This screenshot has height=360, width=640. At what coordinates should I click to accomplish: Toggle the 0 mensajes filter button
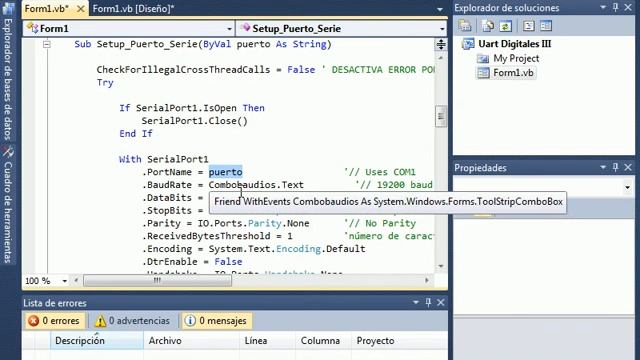point(217,321)
